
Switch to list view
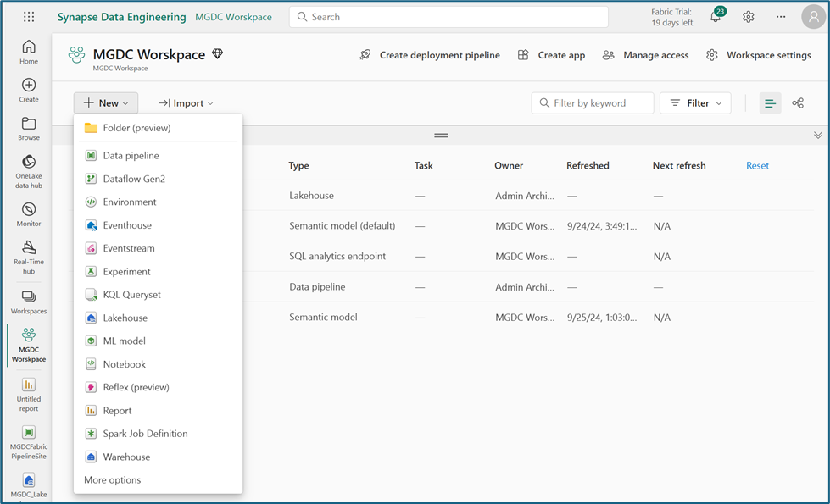point(770,103)
